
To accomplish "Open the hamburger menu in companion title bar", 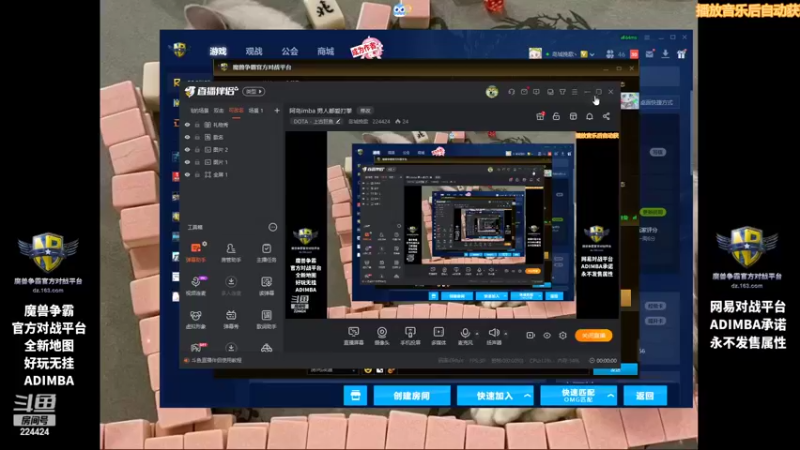I will (574, 92).
